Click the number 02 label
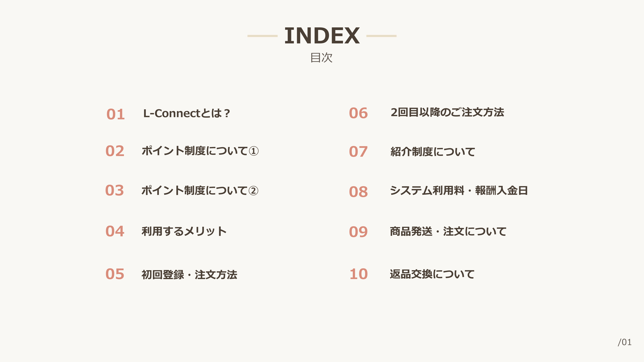The image size is (644, 362). click(x=115, y=151)
